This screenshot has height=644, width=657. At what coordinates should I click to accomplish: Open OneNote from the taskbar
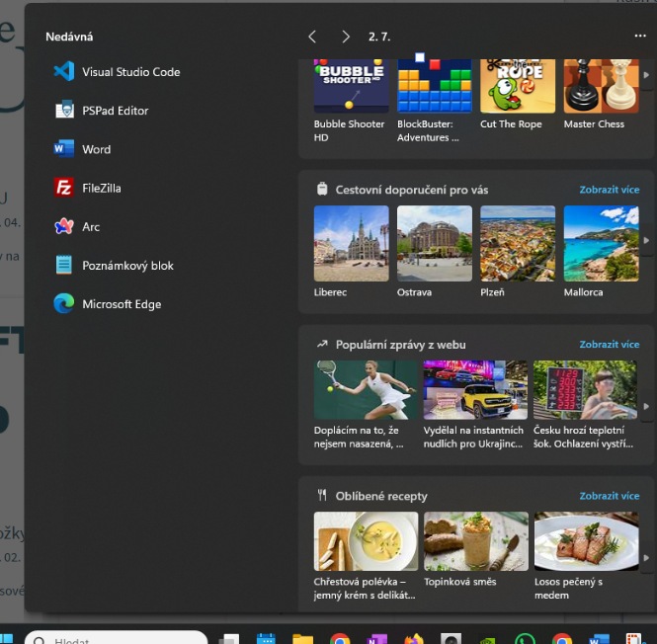(x=376, y=639)
